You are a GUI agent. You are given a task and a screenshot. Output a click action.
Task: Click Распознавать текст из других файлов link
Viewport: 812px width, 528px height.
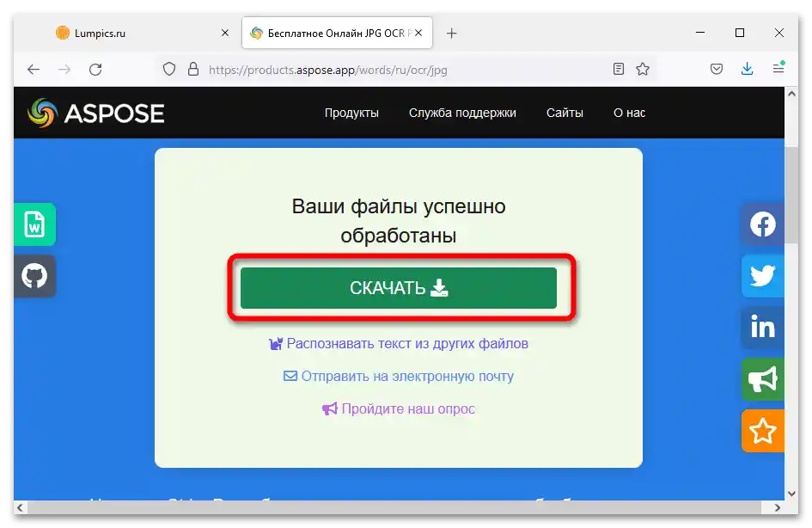[x=399, y=343]
